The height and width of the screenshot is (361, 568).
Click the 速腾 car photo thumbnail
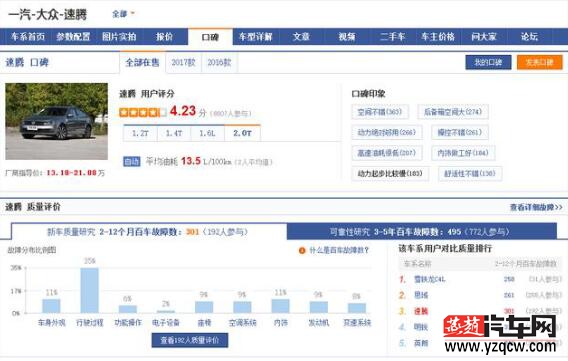[57, 121]
